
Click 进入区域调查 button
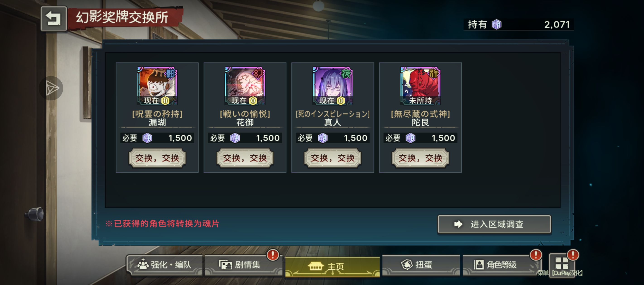pyautogui.click(x=494, y=224)
